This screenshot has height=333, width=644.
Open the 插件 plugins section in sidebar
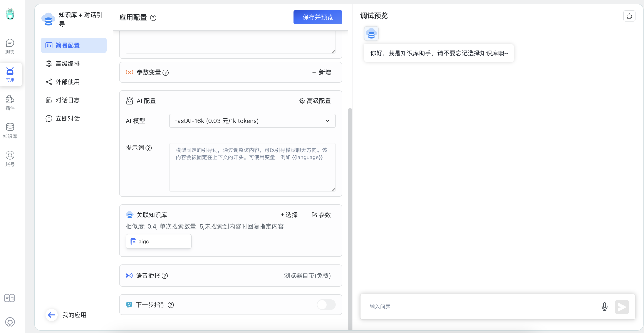(10, 103)
